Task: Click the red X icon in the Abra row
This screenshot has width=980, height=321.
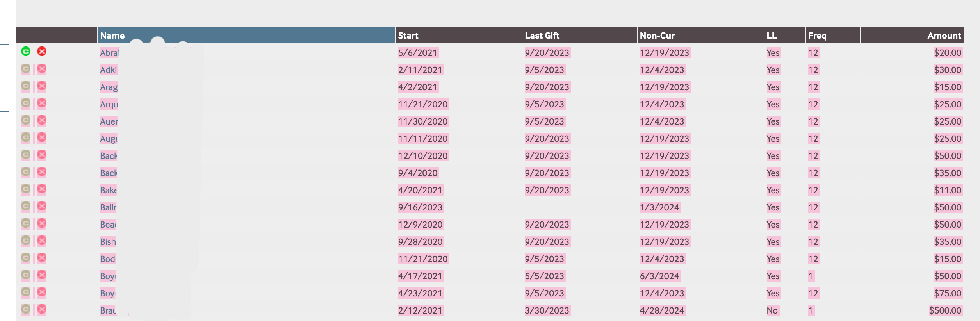Action: [x=42, y=51]
